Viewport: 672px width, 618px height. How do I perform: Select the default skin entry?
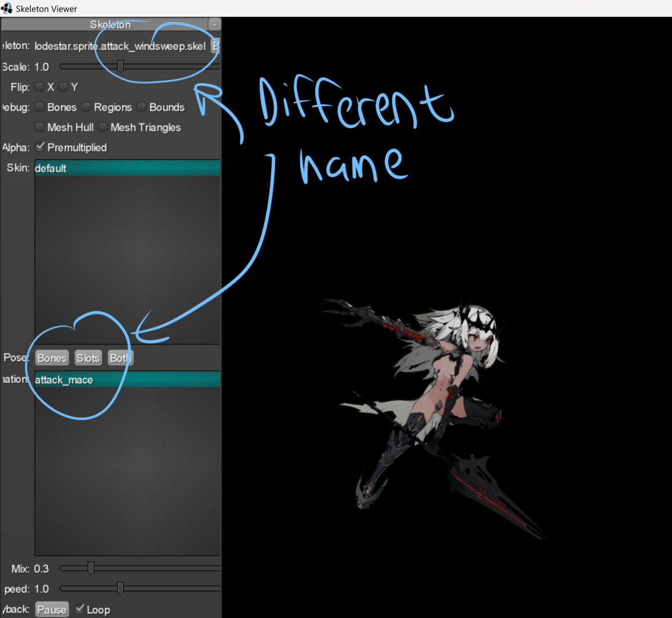[128, 168]
